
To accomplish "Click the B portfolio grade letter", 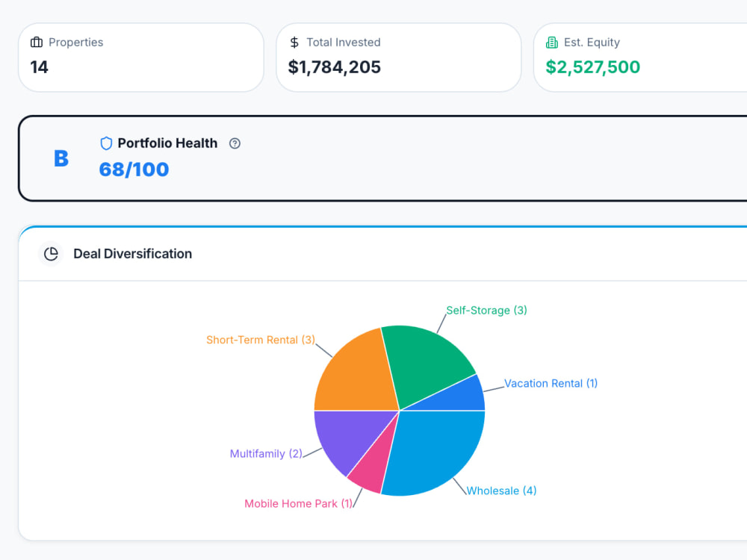I will [x=61, y=158].
